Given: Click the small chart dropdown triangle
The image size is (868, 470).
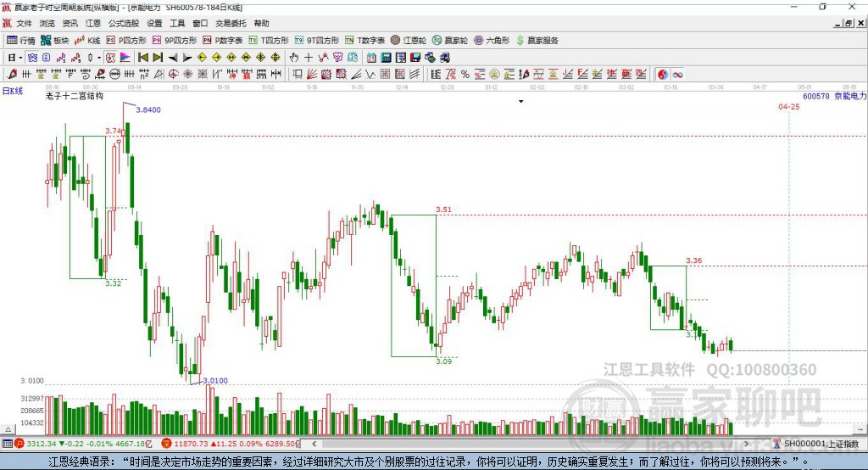Looking at the screenshot, I should [x=521, y=102].
